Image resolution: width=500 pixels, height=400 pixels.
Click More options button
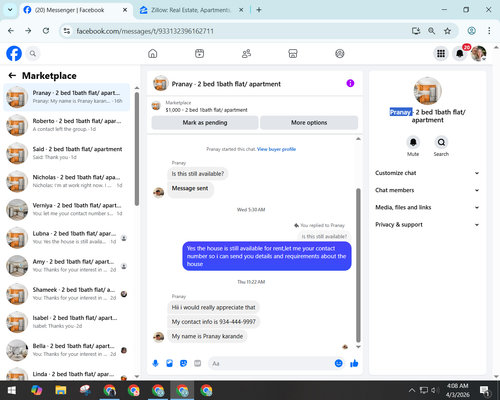pos(309,123)
